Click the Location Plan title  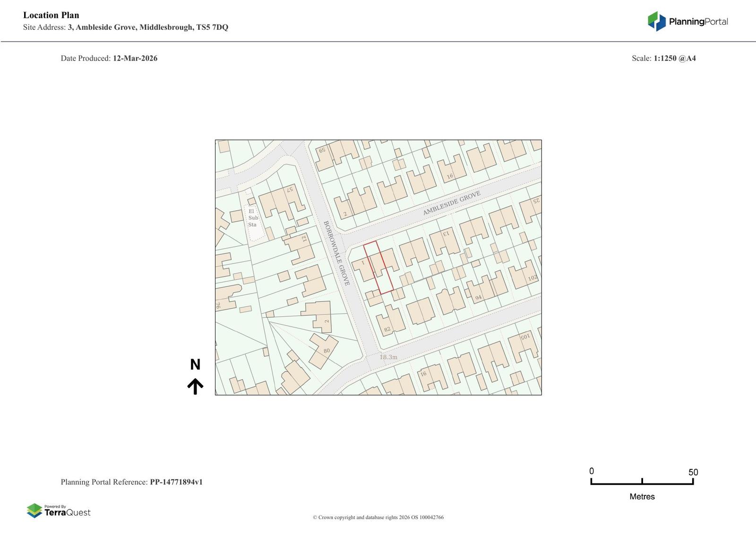point(51,15)
